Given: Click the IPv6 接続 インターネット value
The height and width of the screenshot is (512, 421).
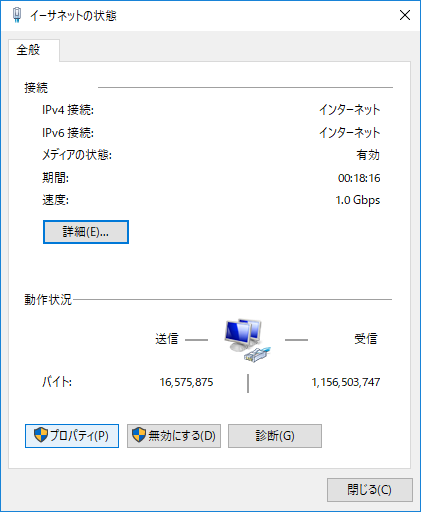Looking at the screenshot, I should tap(350, 133).
